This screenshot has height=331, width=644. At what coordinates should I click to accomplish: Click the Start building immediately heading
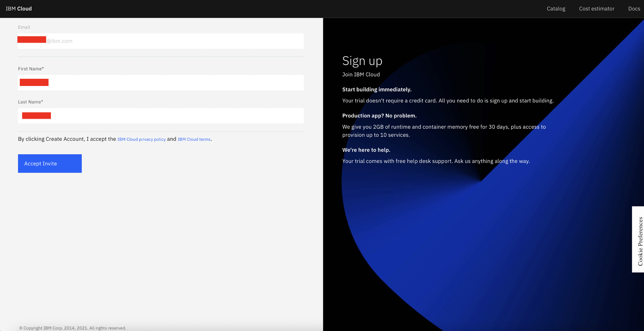coord(377,89)
